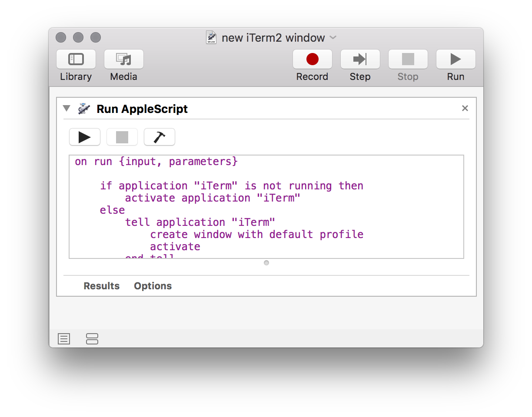Click the line 'create window with default profile'

click(257, 235)
